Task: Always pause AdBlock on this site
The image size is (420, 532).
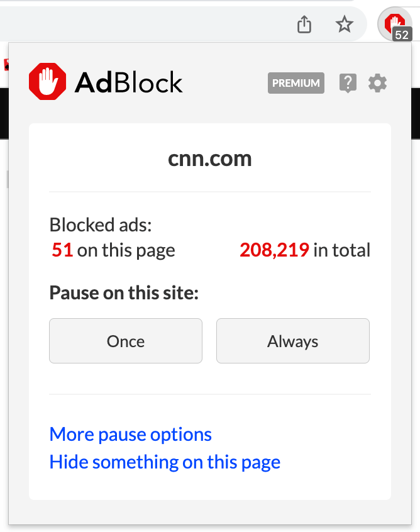Action: (x=292, y=341)
